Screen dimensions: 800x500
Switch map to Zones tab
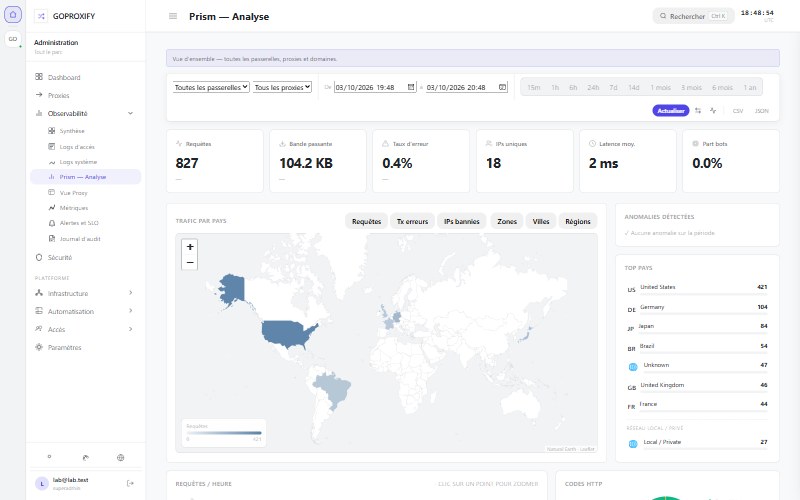pyautogui.click(x=507, y=221)
